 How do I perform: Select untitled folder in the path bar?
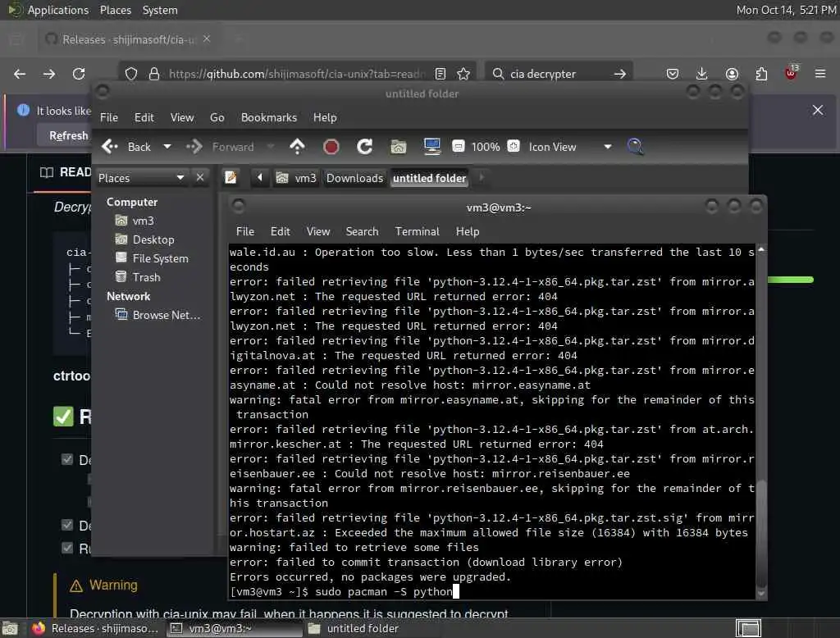coord(430,178)
